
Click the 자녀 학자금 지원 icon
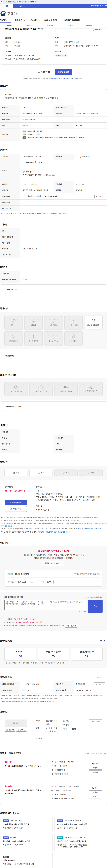pyautogui.click(x=93, y=322)
